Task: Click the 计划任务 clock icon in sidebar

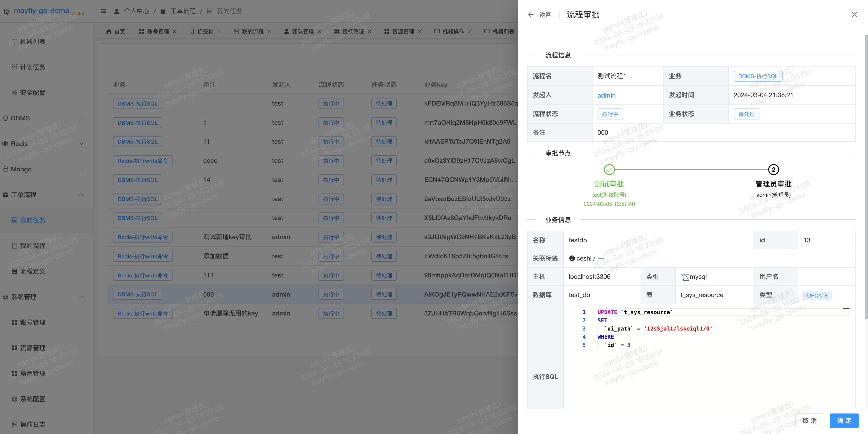Action: pyautogui.click(x=15, y=67)
